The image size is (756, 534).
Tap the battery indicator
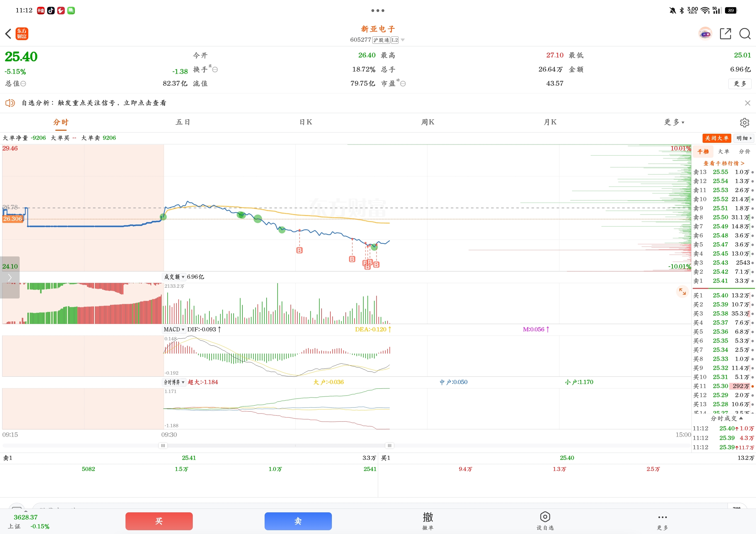coord(731,11)
